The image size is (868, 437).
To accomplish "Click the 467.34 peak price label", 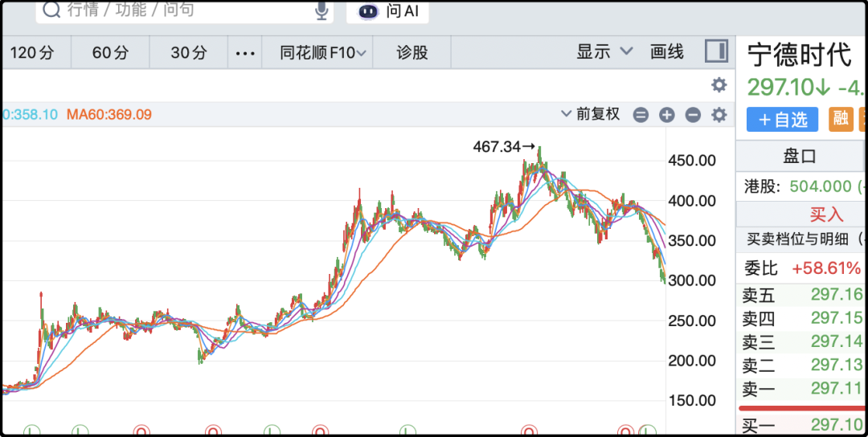I will (497, 146).
